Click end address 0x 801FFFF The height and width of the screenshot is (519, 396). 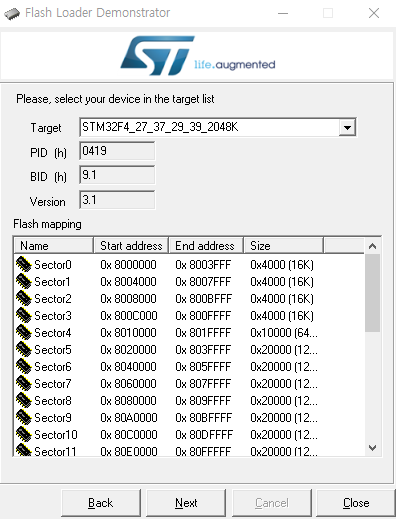[x=203, y=333]
